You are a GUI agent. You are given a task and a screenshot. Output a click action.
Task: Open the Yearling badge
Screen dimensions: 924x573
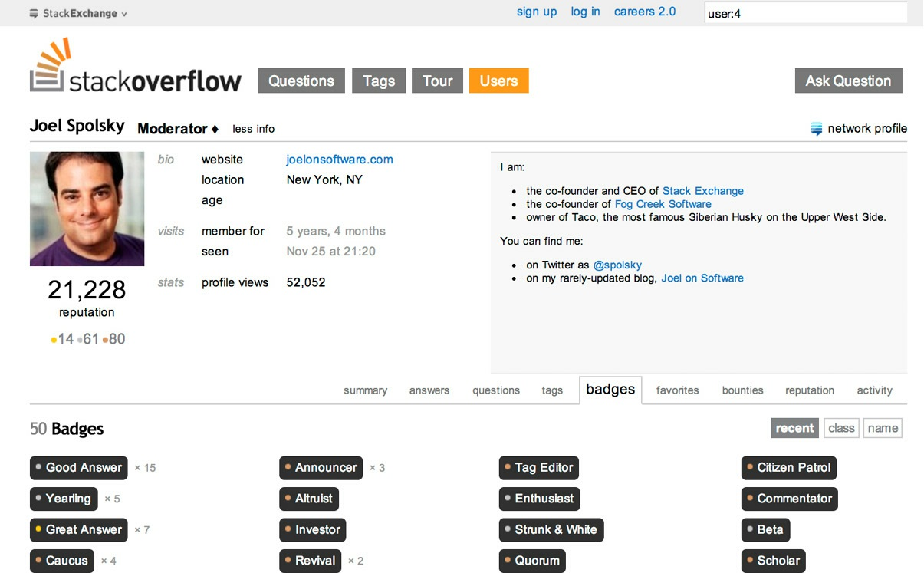click(64, 499)
